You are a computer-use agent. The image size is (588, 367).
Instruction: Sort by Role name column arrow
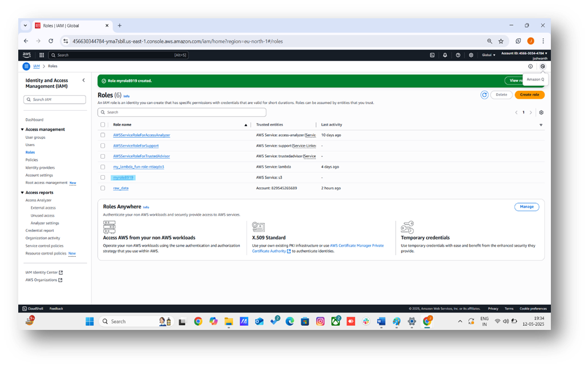pyautogui.click(x=246, y=125)
